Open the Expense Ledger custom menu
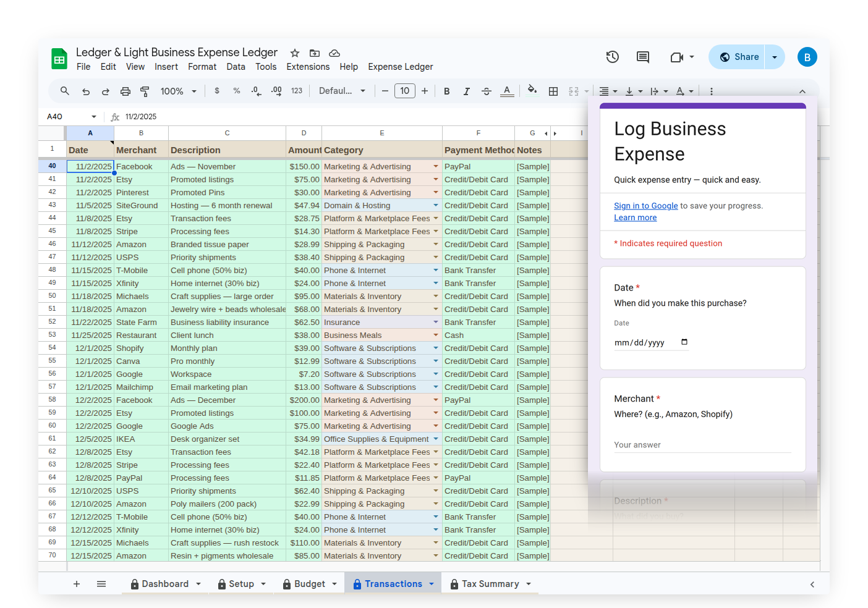The image size is (868, 608). point(401,67)
